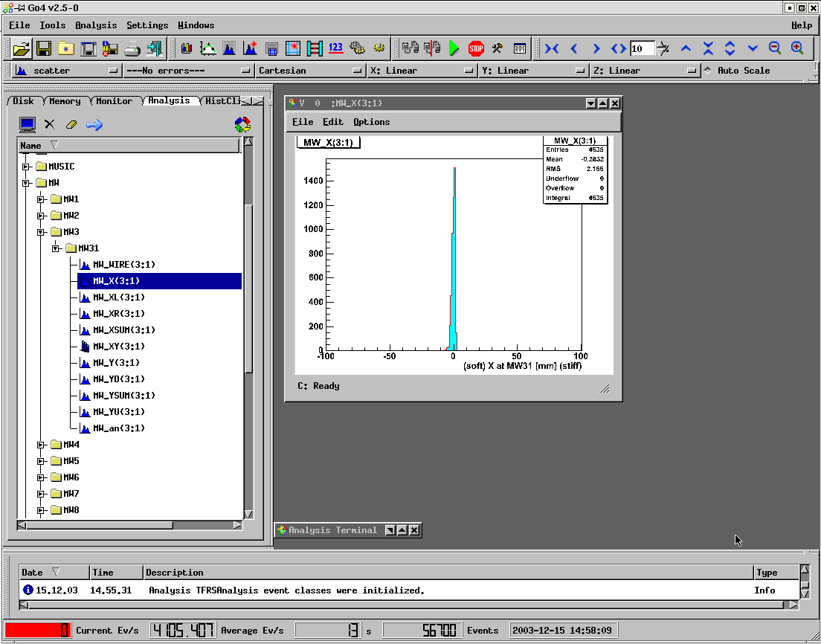Click the floppy disk save icon

click(44, 48)
